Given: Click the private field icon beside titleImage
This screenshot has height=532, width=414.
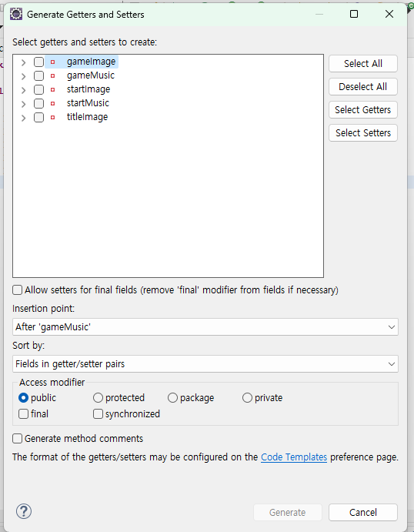Looking at the screenshot, I should 52,117.
